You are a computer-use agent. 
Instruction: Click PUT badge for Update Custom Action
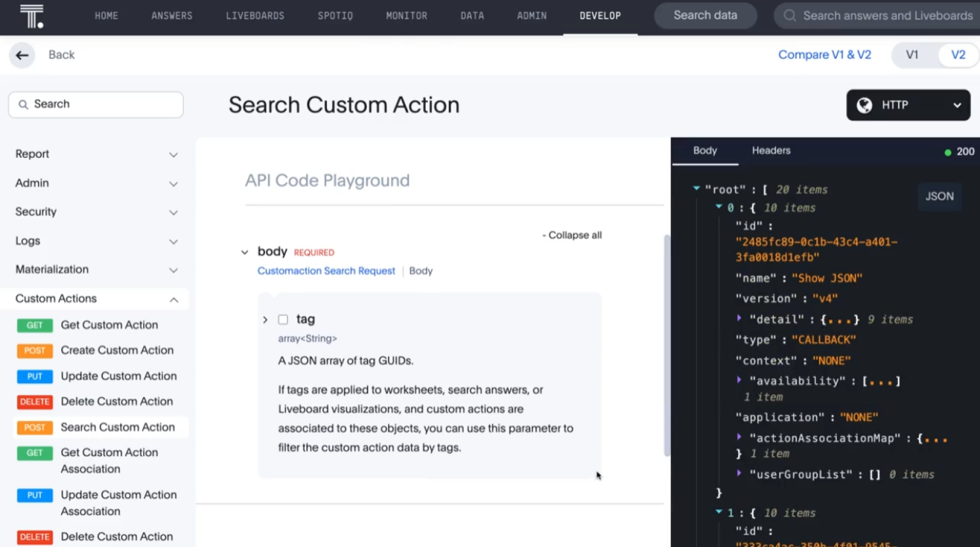pos(35,377)
